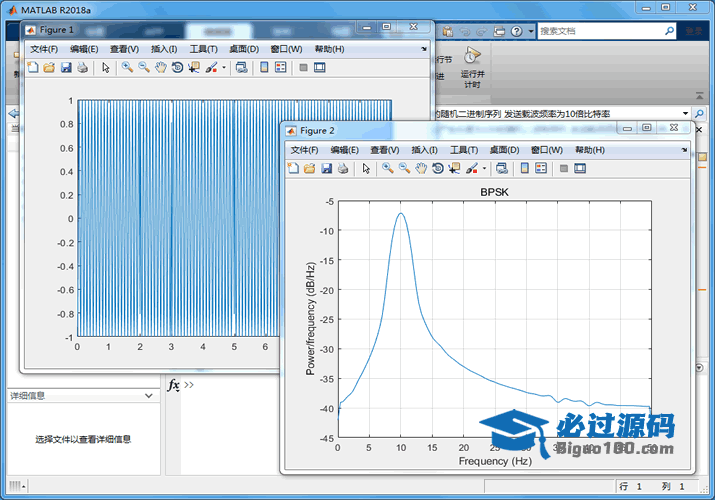
Task: Expand the Brush tool color dropdown in Figure 2
Action: click(x=484, y=168)
